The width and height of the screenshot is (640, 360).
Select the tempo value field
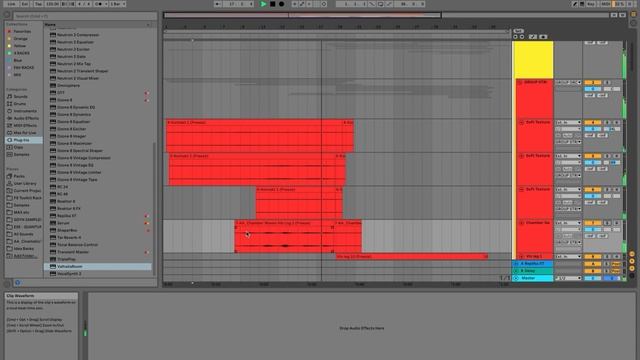tap(52, 4)
